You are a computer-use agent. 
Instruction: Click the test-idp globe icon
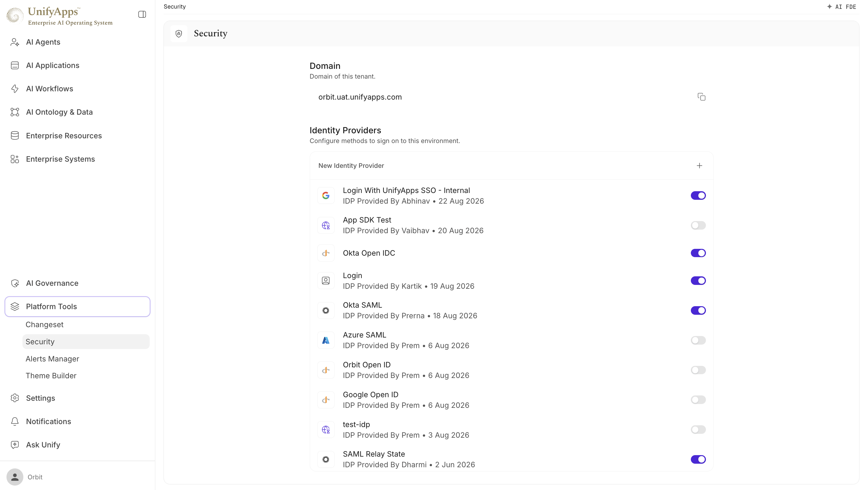[326, 430]
